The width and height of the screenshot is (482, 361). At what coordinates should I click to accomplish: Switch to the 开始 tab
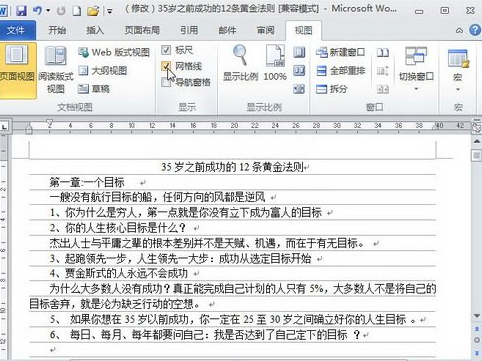57,30
